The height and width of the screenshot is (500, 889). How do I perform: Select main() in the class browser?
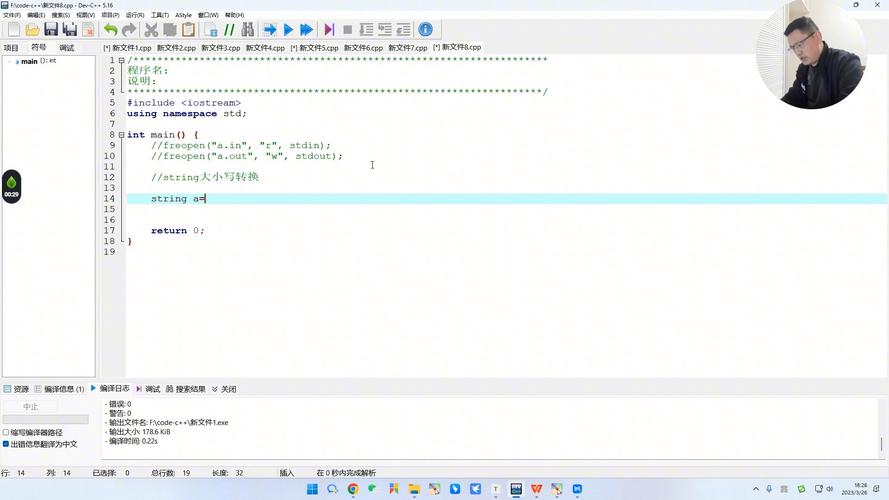click(32, 61)
